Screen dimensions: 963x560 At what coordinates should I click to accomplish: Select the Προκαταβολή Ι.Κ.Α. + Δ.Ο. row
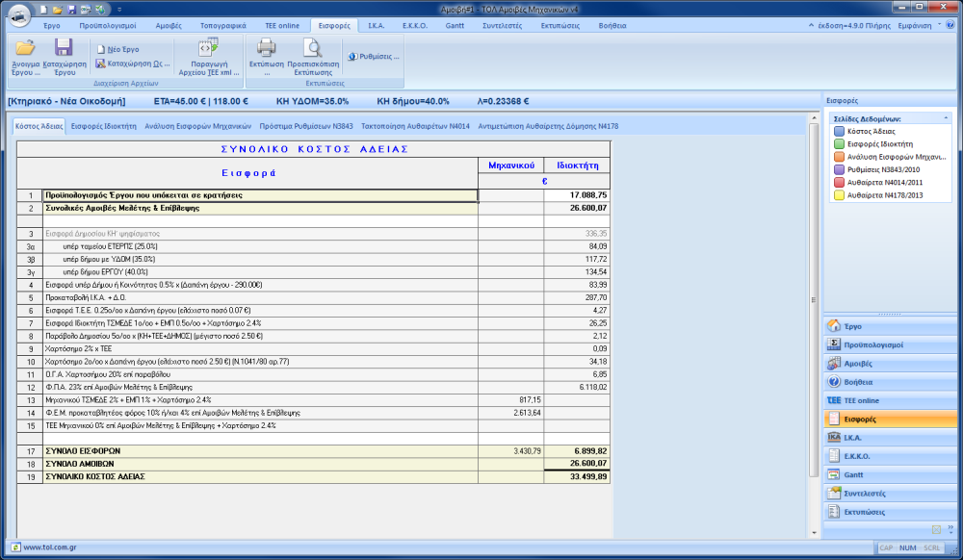314,297
